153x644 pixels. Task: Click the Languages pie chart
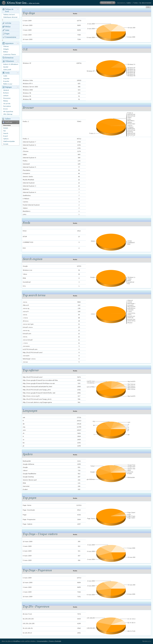tap(111, 430)
